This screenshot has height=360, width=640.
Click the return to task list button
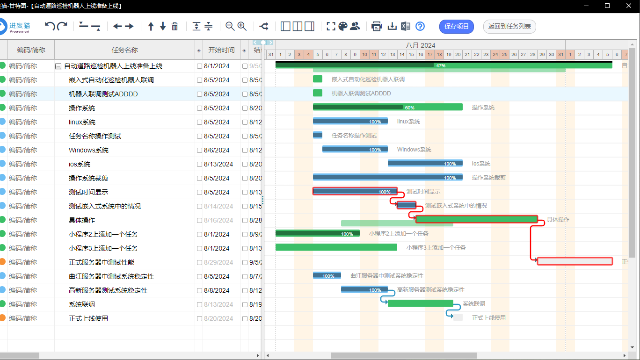tap(509, 27)
